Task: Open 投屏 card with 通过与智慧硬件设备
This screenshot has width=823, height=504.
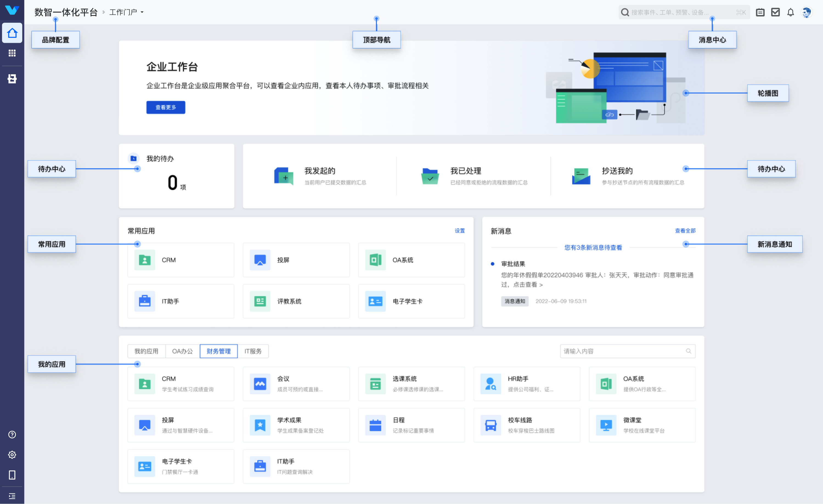Action: (181, 425)
